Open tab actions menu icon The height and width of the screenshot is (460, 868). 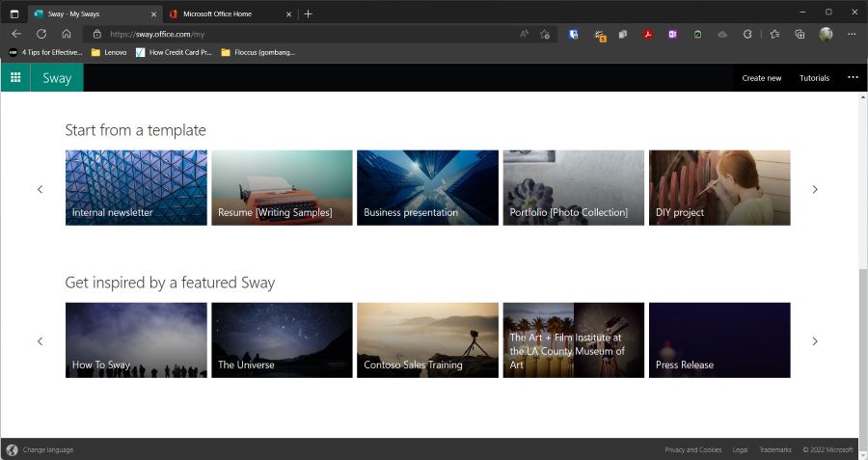(x=14, y=14)
